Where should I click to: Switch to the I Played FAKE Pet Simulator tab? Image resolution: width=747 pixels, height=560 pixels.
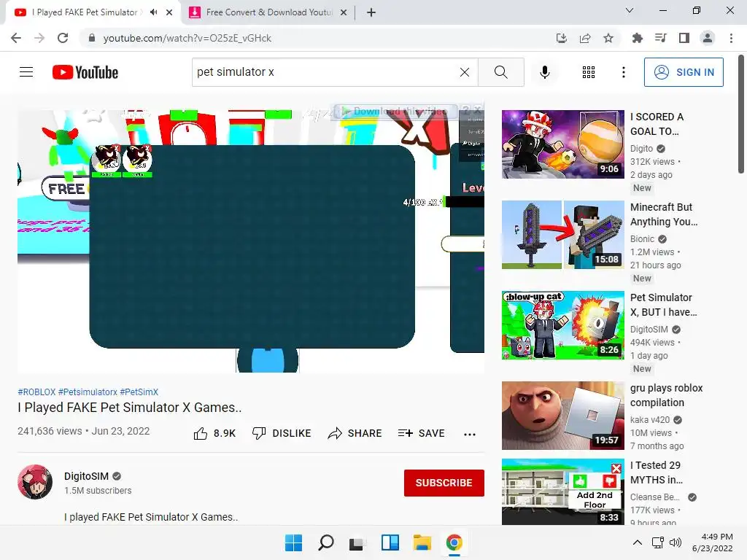[x=88, y=12]
